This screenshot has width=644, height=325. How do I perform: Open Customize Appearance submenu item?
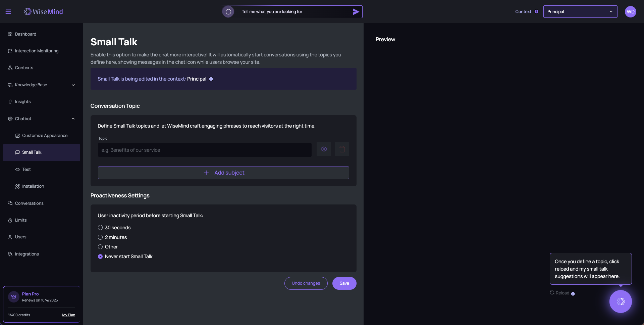(45, 136)
